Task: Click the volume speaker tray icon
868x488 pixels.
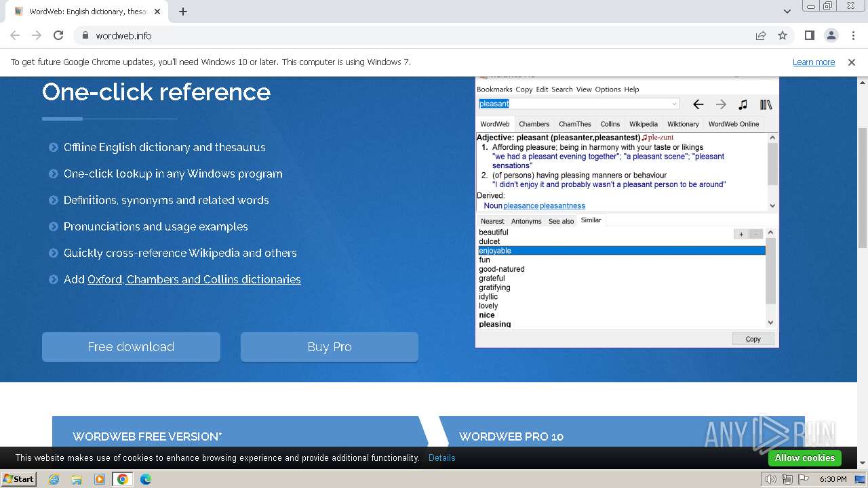Action: click(770, 479)
